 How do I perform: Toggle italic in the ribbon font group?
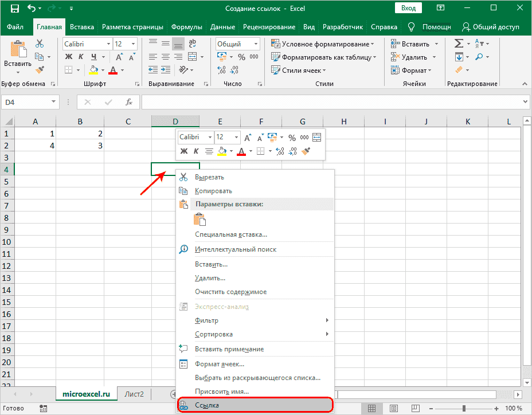coord(81,57)
